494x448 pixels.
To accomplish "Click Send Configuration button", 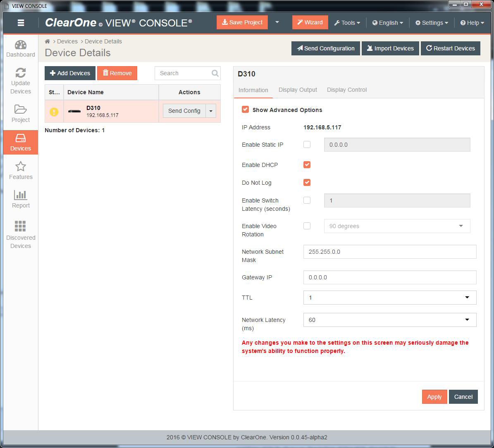I will [326, 48].
